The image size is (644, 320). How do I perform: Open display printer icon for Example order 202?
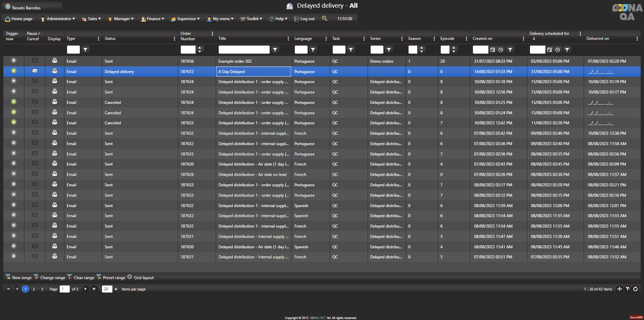point(55,61)
